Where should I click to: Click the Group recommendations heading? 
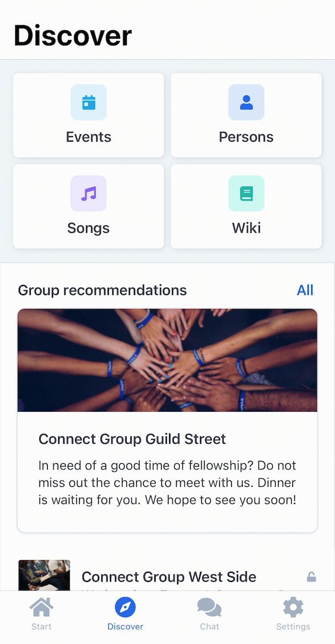click(x=103, y=290)
